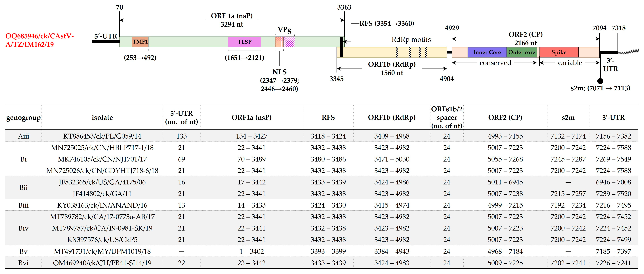Click the hatched VPg region
The width and height of the screenshot is (644, 274).
pyautogui.click(x=285, y=42)
